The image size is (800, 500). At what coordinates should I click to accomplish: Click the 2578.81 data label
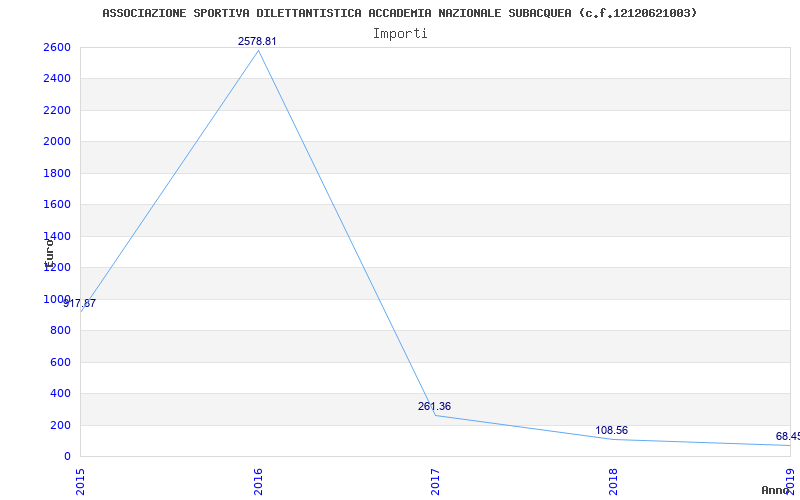257,41
